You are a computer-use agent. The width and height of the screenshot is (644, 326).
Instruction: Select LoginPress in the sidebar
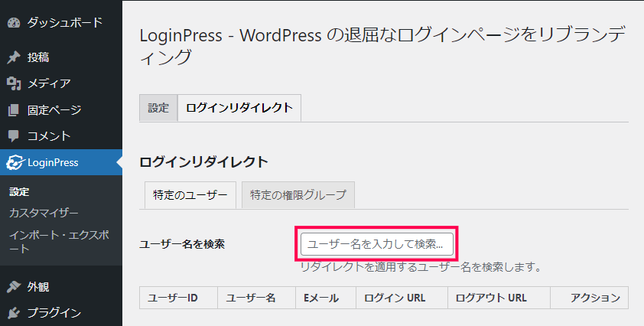coord(61,162)
